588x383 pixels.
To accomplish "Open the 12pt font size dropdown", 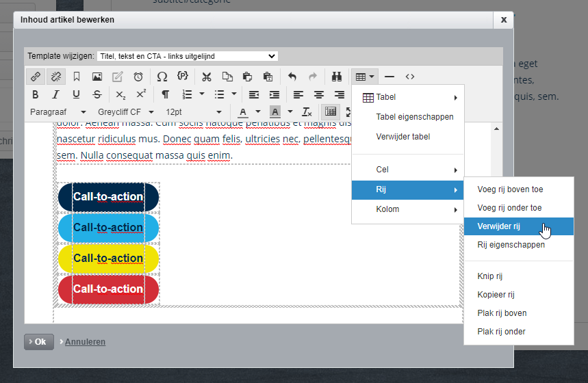I will click(194, 112).
